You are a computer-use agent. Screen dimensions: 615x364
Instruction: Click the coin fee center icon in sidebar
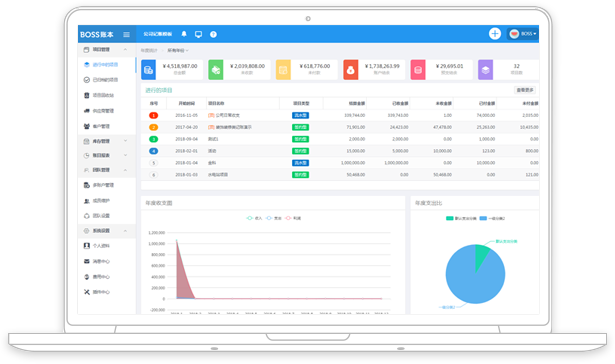coord(87,277)
